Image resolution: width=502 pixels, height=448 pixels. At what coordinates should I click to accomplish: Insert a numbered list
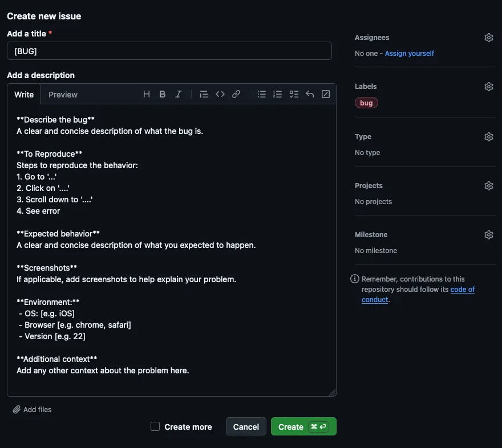278,95
